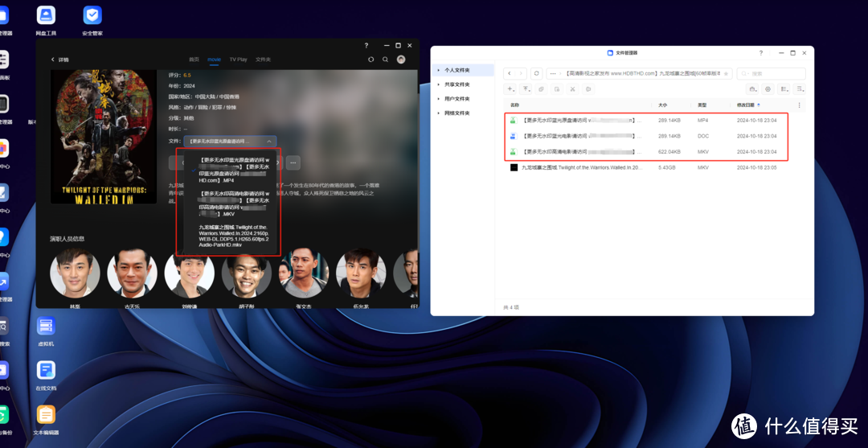Open actor 刘俊谦's portrait

click(x=190, y=273)
